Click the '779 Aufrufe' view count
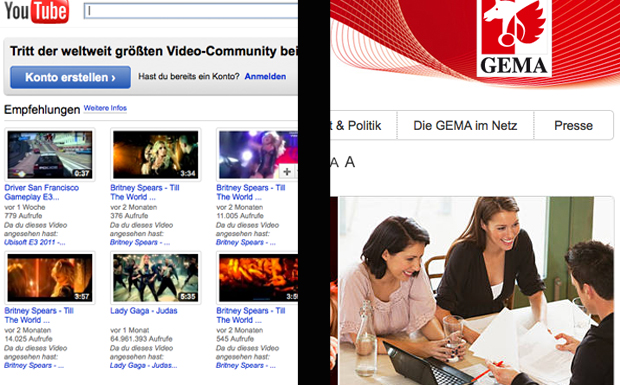The height and width of the screenshot is (385, 620). click(x=23, y=216)
